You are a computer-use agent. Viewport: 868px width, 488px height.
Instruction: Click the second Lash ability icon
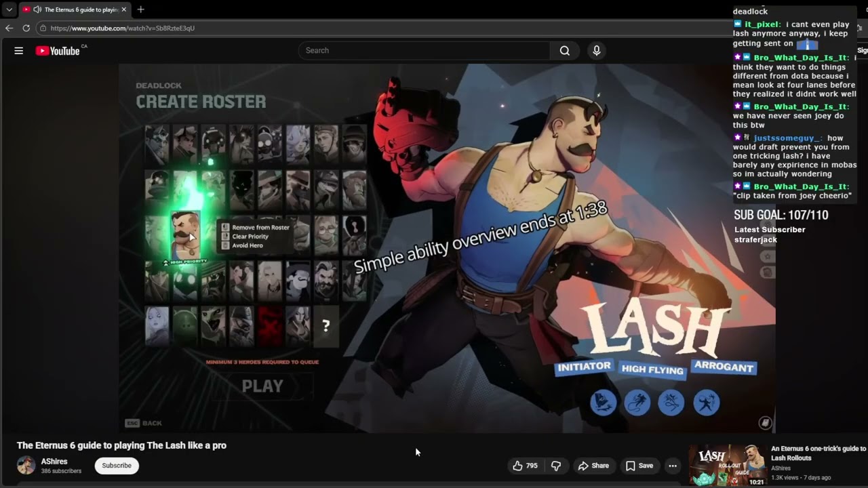coord(637,403)
